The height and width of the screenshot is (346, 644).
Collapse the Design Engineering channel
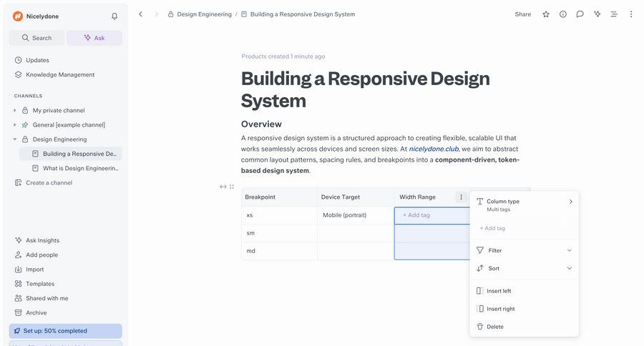click(x=15, y=139)
